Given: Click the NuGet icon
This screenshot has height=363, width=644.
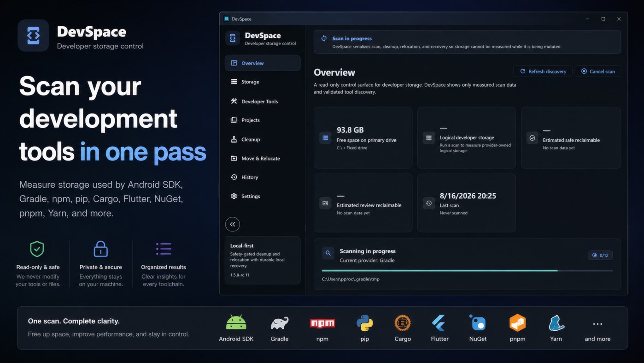Looking at the screenshot, I should [x=478, y=323].
